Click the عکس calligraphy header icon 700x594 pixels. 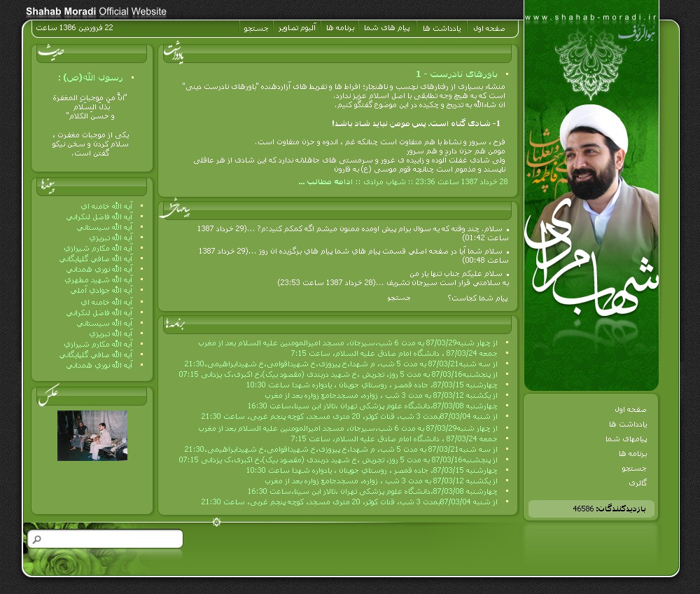click(48, 395)
